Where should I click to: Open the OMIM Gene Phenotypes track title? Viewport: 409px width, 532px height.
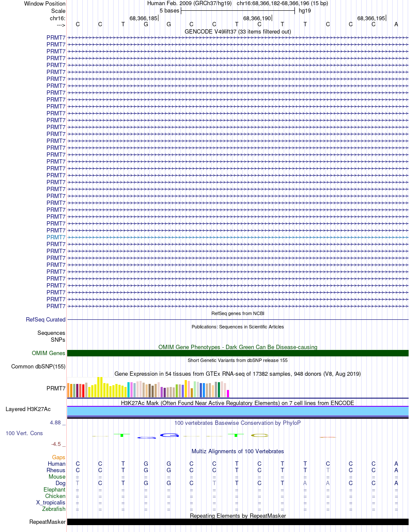click(238, 347)
